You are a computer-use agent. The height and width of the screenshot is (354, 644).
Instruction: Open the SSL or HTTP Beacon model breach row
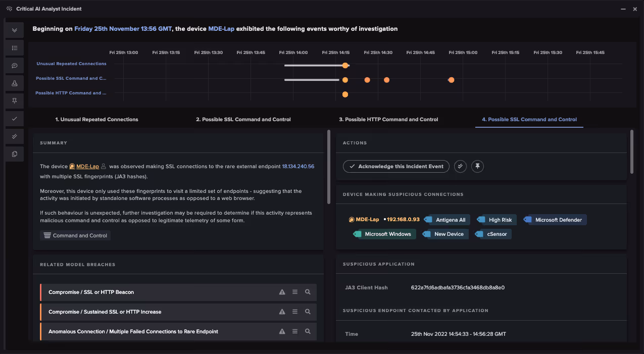[178, 292]
